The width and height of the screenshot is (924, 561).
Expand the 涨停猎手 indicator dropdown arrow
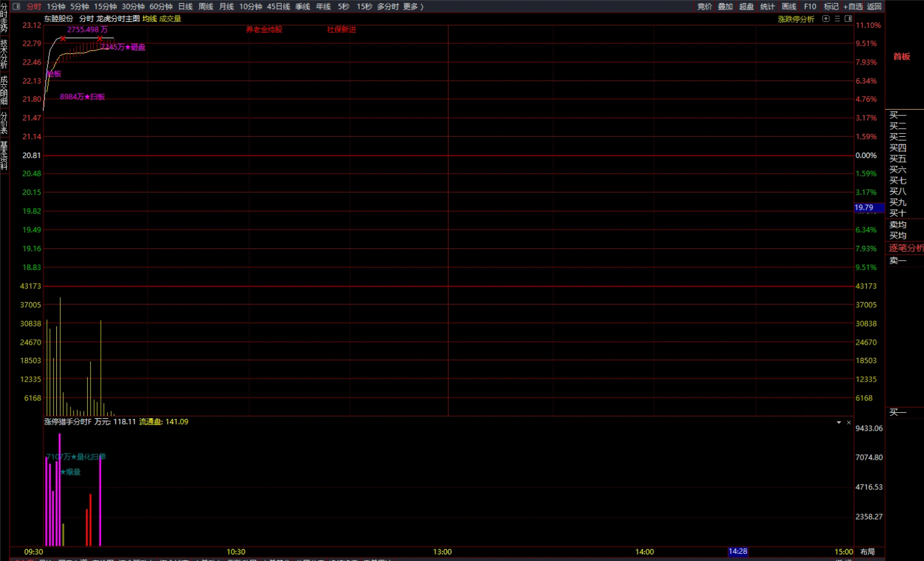point(839,422)
